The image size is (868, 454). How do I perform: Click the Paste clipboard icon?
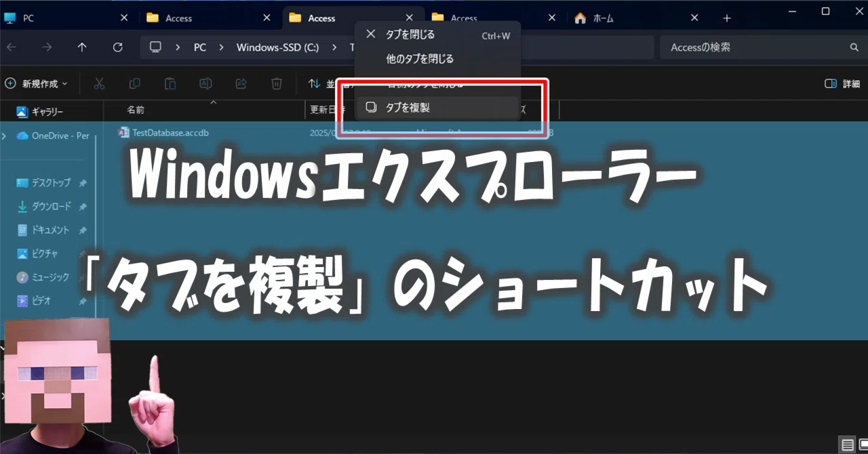170,83
